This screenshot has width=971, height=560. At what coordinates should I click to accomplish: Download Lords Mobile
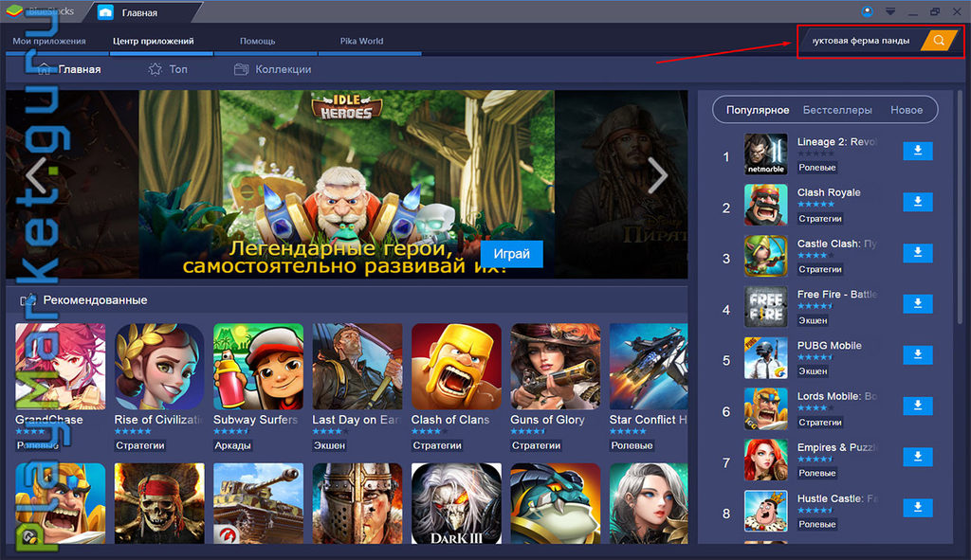[x=918, y=406]
